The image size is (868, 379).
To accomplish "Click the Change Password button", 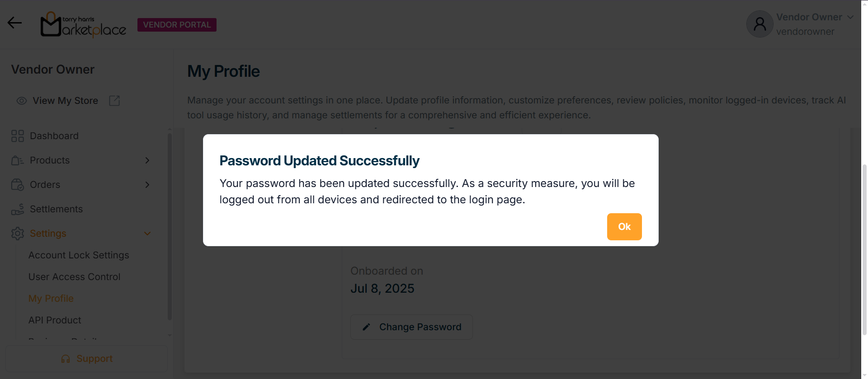I will [x=411, y=327].
